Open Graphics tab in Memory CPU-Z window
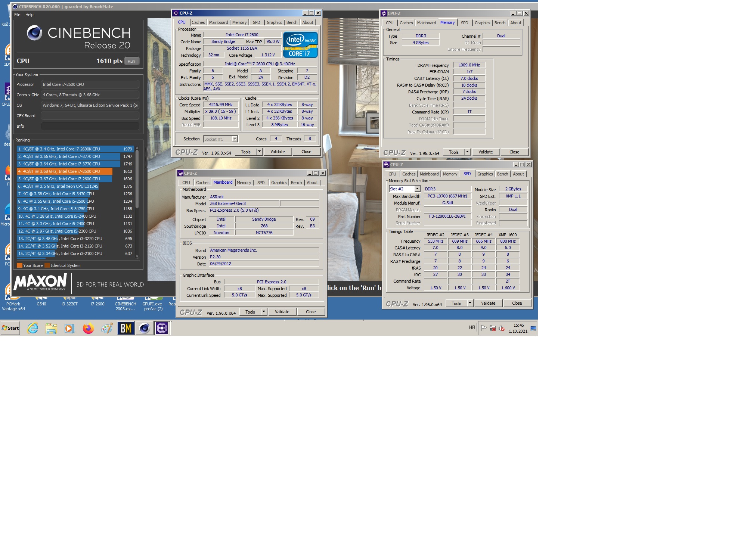This screenshot has height=560, width=747. [x=482, y=23]
